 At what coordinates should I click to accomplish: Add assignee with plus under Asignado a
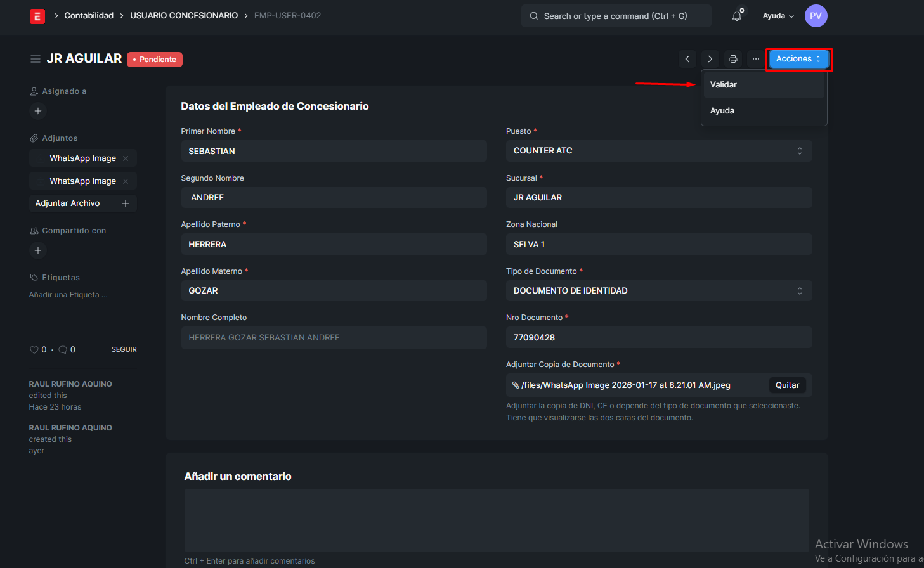pos(38,111)
